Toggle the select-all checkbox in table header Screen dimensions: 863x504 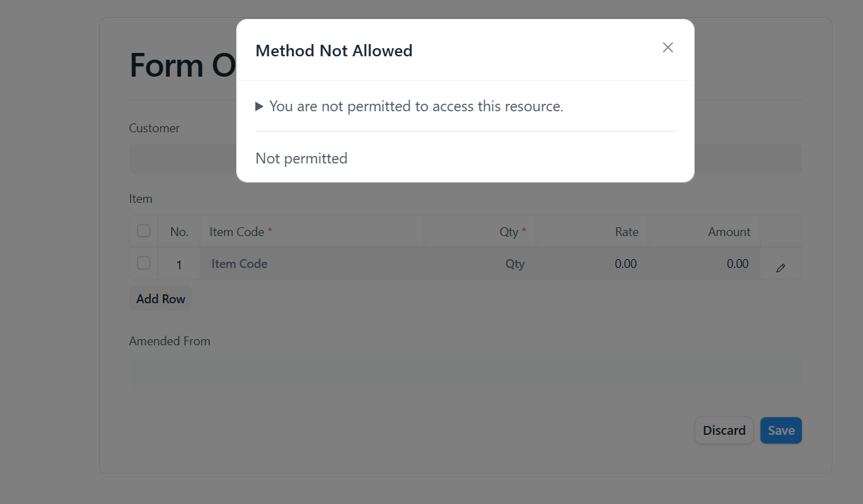click(x=143, y=231)
